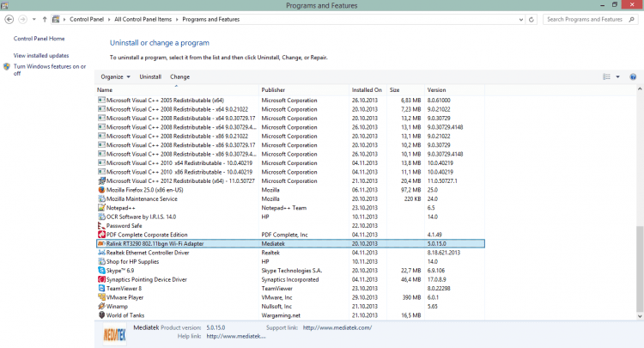Image resolution: width=644 pixels, height=348 pixels.
Task: Open the help question mark icon
Action: 633,76
